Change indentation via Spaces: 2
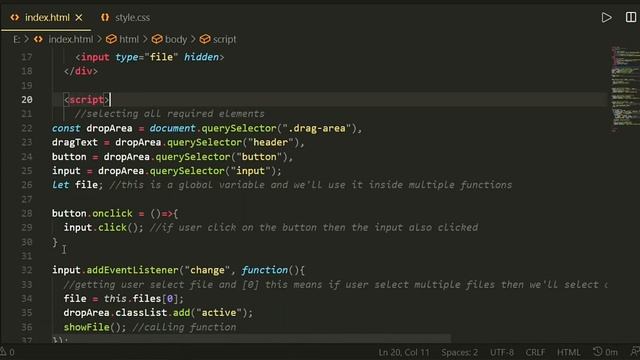This screenshot has width=640, height=360. (459, 352)
